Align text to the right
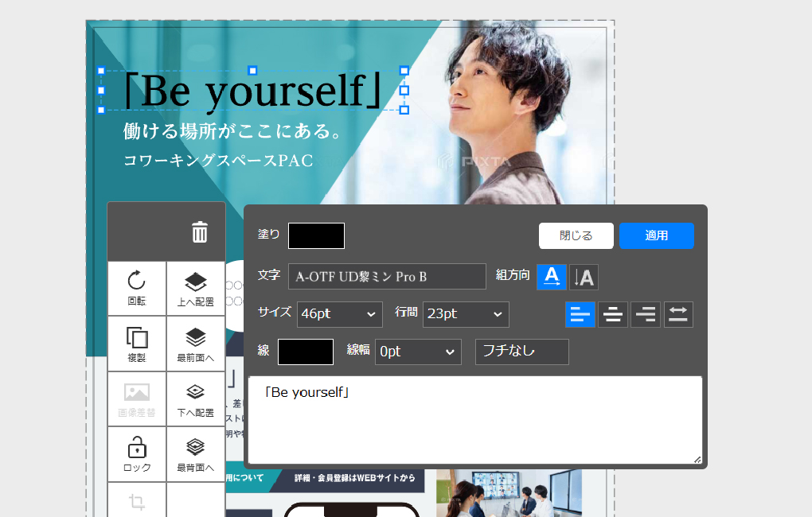The width and height of the screenshot is (812, 517). (646, 314)
